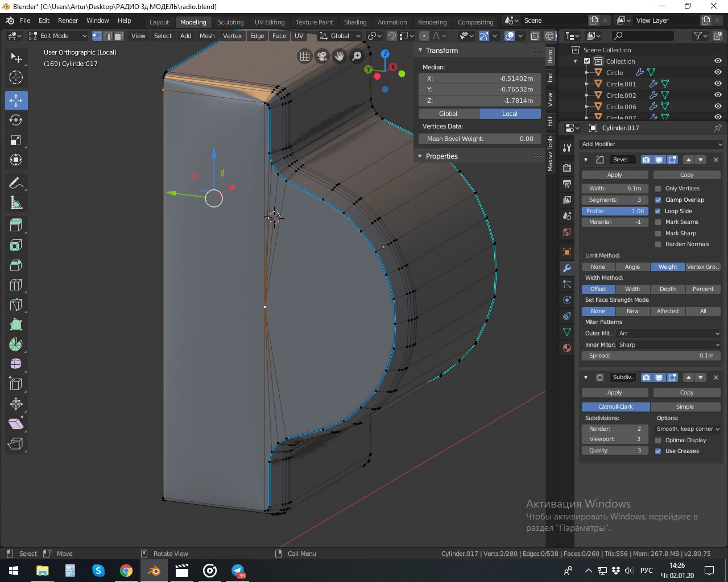Select the Rotate tool
This screenshot has height=582, width=728.
click(x=16, y=120)
